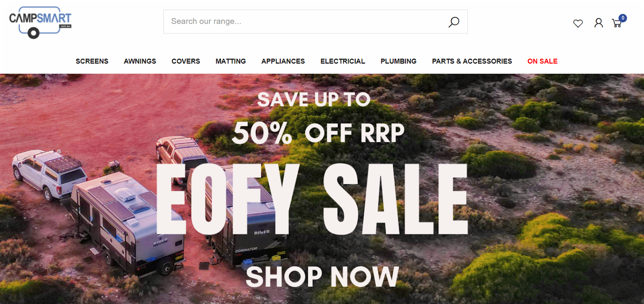Open the Awnings menu

click(140, 61)
